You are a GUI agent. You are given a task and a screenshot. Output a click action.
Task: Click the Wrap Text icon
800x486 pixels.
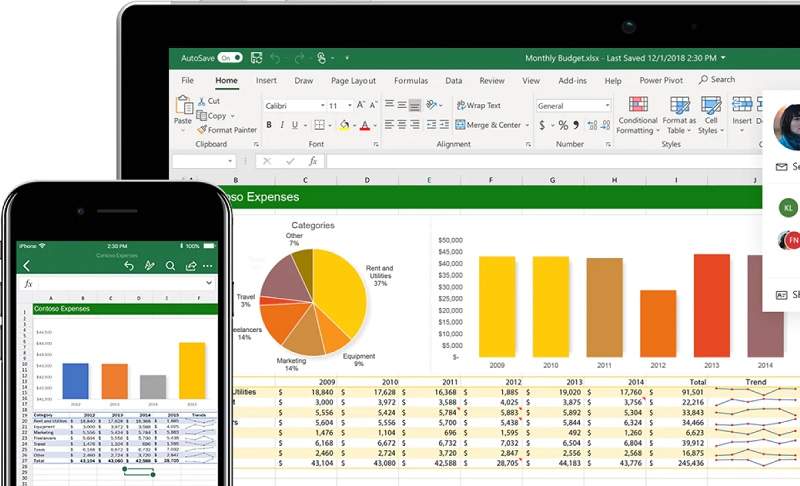point(461,105)
